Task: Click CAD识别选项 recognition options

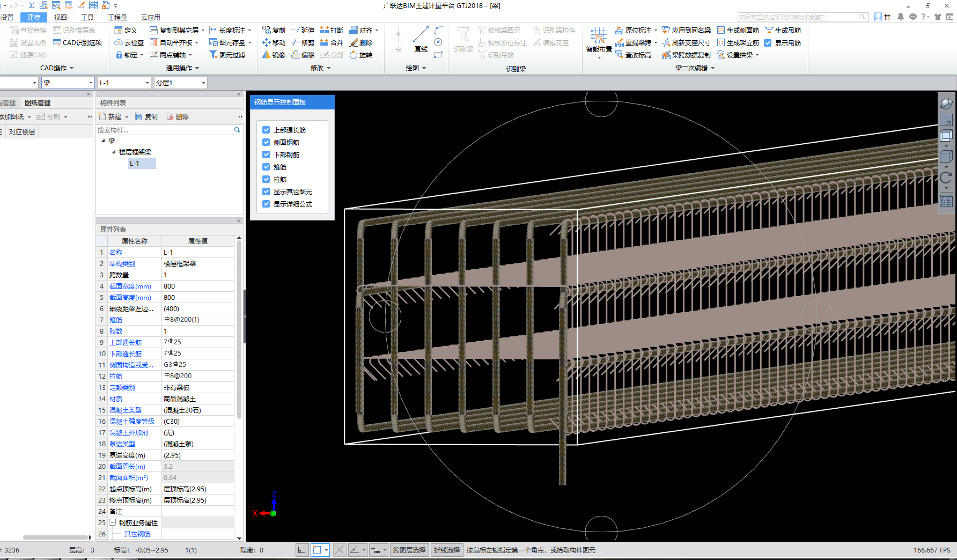Action: 77,42
